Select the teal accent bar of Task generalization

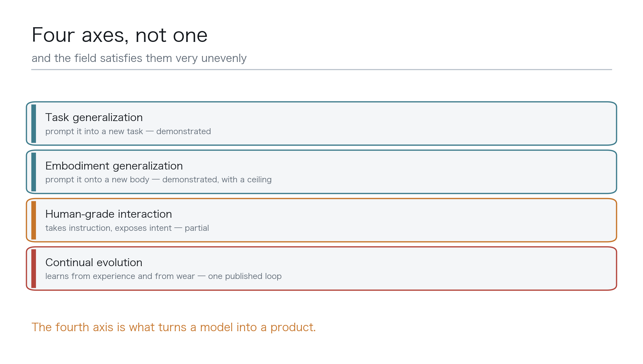tap(34, 124)
